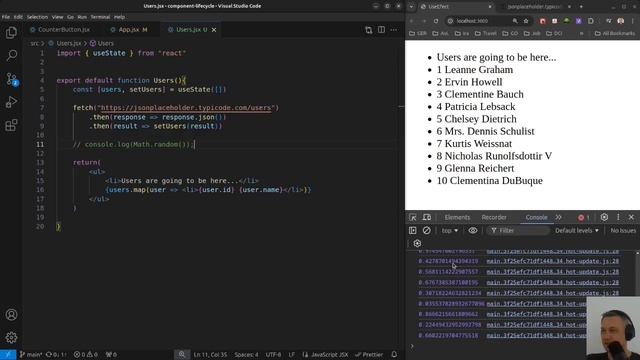Open the editor More Actions menu
This screenshot has height=360, width=640.
(393, 30)
